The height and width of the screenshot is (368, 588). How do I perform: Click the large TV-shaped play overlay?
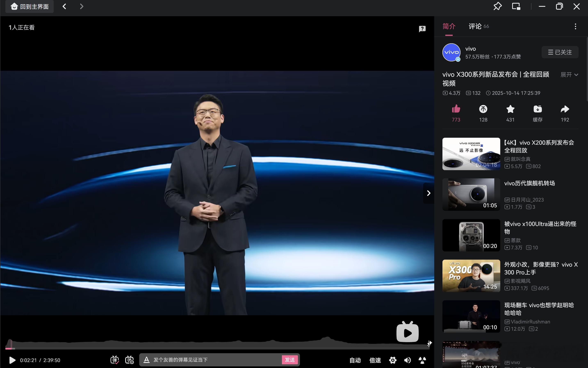407,332
